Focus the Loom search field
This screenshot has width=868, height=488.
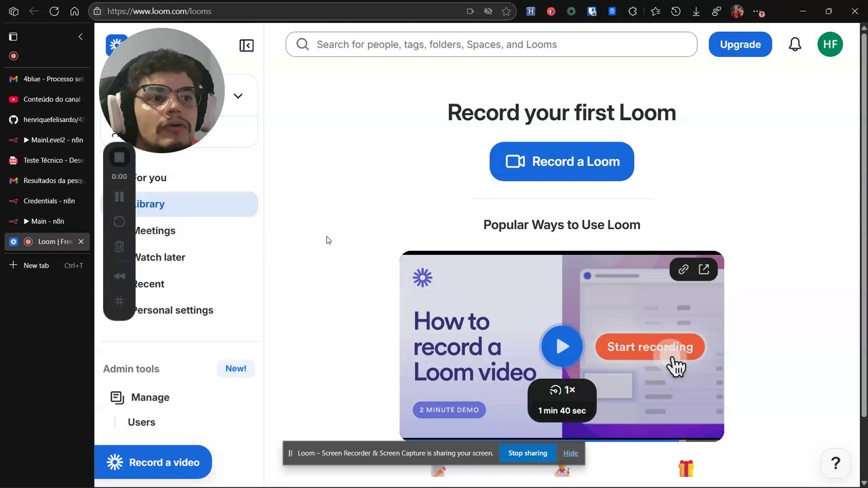point(491,44)
